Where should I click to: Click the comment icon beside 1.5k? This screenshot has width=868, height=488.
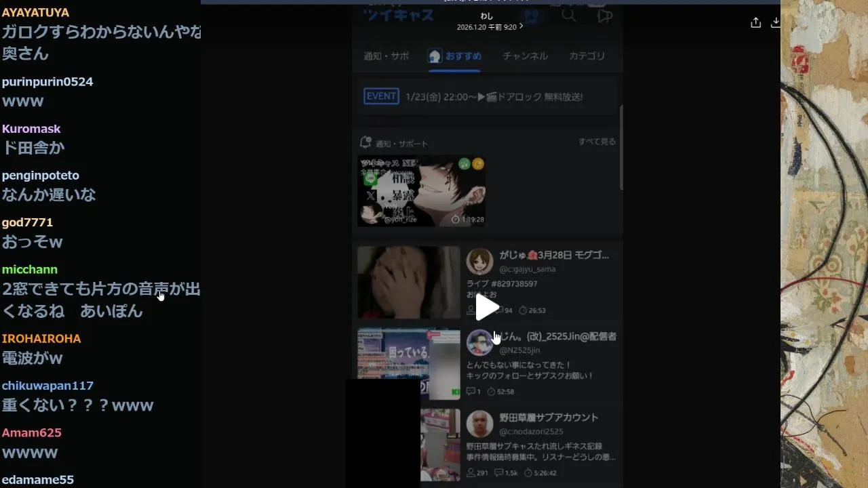coord(498,473)
